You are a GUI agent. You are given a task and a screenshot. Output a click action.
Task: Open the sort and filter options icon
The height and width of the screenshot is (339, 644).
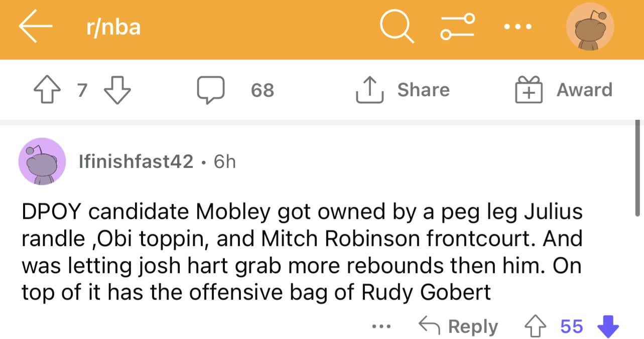click(x=457, y=27)
